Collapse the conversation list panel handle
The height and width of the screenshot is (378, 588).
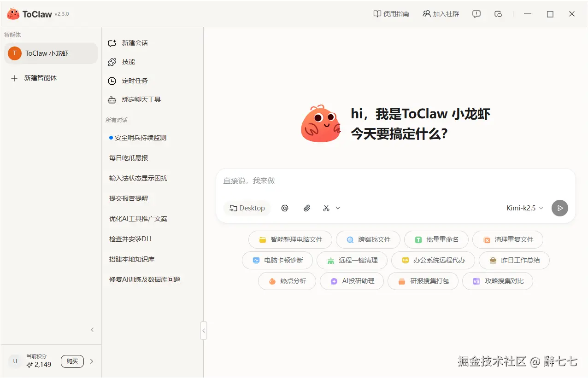pos(204,330)
